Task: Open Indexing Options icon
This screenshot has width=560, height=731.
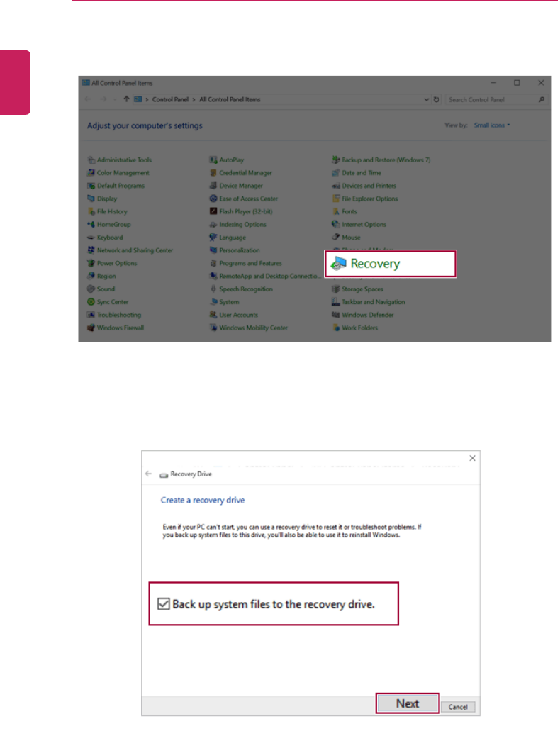Action: [213, 225]
